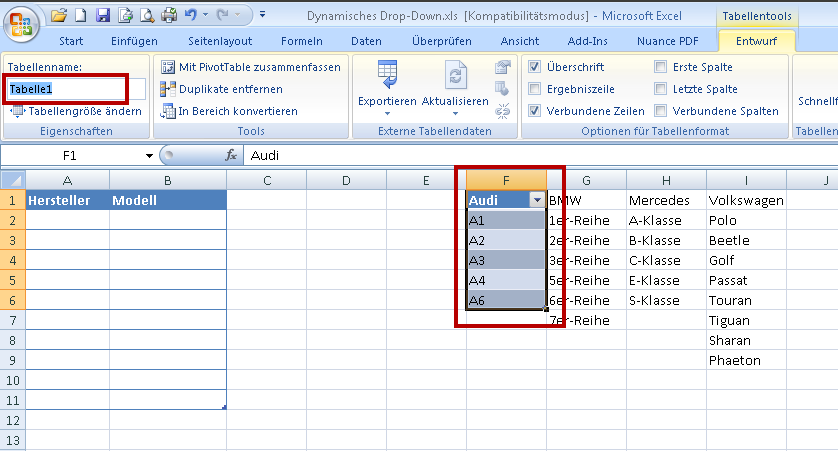The image size is (838, 451).
Task: Click the fx insert function button
Action: pyautogui.click(x=231, y=155)
